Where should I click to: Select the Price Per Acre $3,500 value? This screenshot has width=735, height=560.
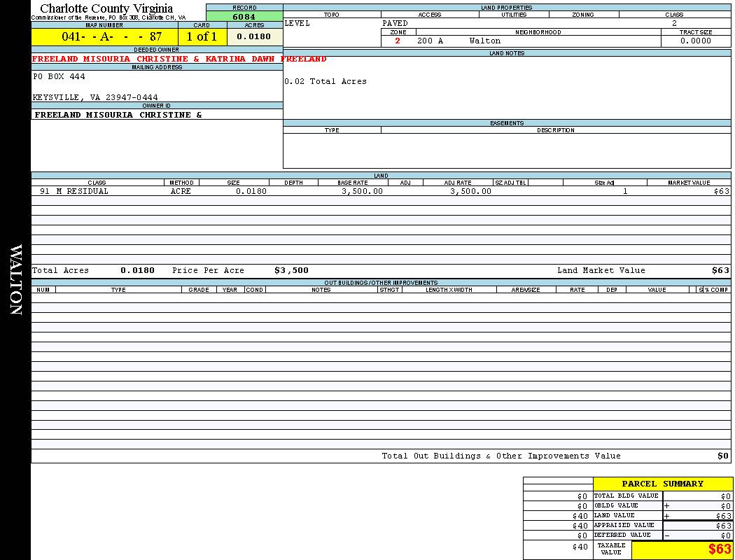[291, 271]
